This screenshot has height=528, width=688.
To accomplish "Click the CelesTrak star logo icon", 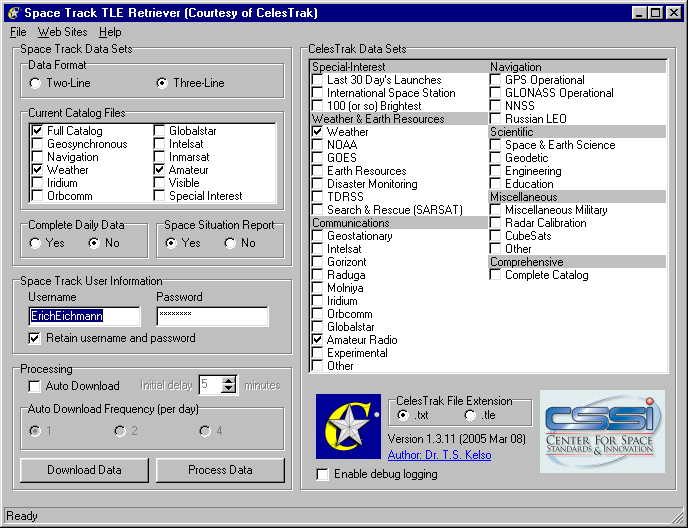I will pos(348,427).
